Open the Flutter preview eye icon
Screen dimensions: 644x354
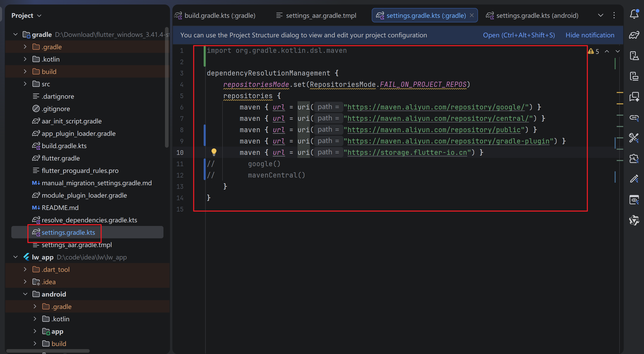[634, 200]
